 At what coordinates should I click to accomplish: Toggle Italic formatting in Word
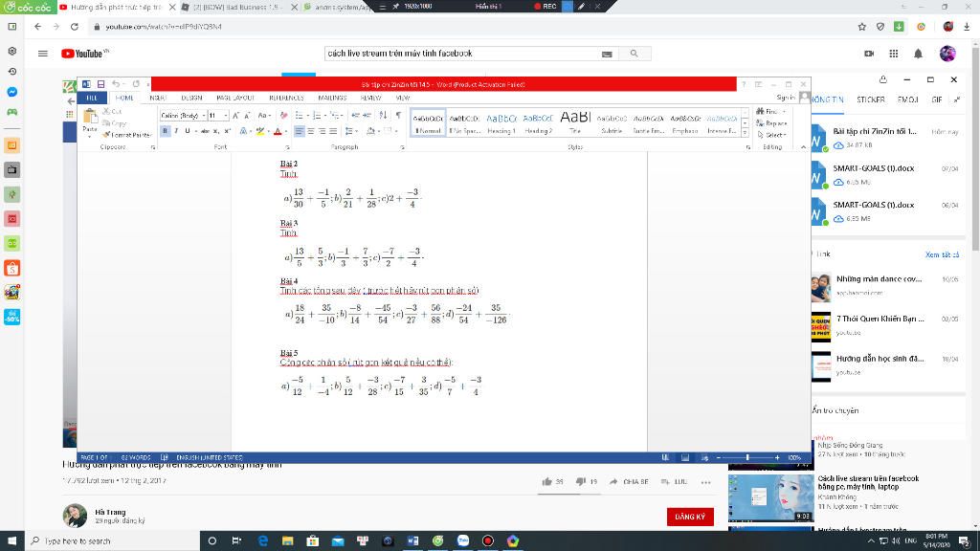click(x=176, y=131)
